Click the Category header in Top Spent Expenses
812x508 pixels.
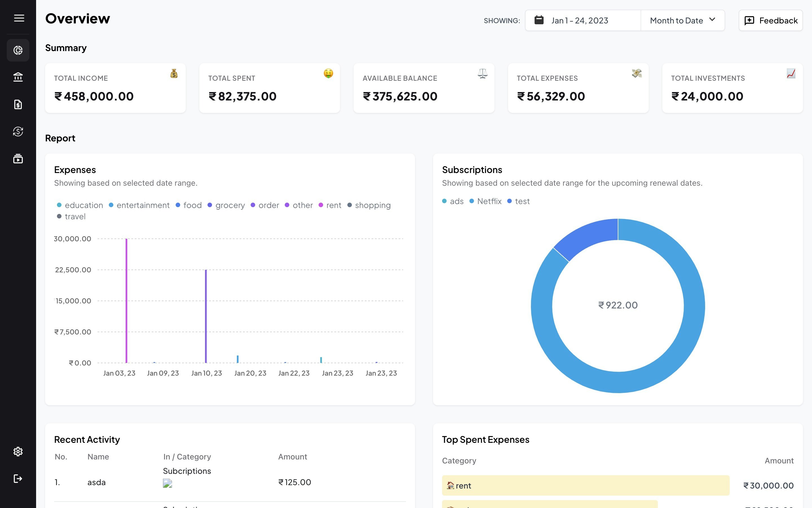click(x=459, y=461)
